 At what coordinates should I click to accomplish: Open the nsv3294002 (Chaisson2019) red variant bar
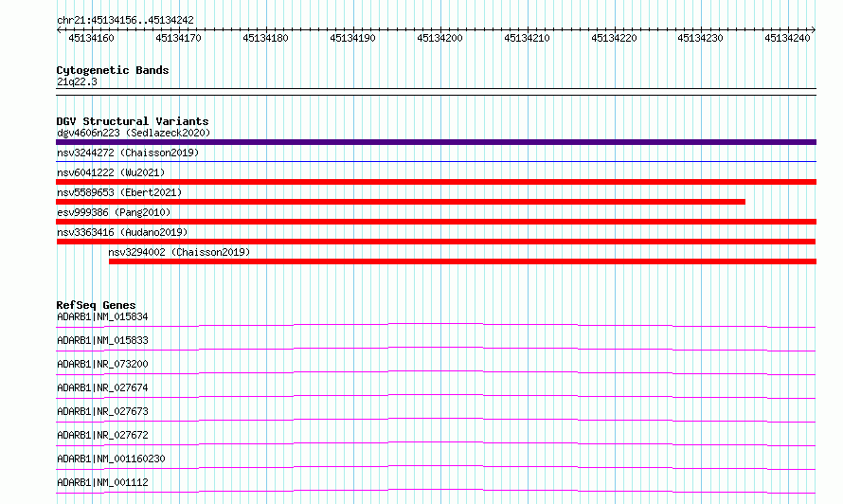click(462, 261)
